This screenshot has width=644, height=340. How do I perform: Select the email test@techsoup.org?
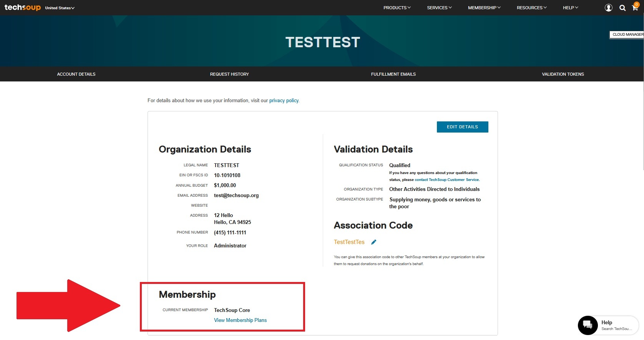pyautogui.click(x=236, y=195)
